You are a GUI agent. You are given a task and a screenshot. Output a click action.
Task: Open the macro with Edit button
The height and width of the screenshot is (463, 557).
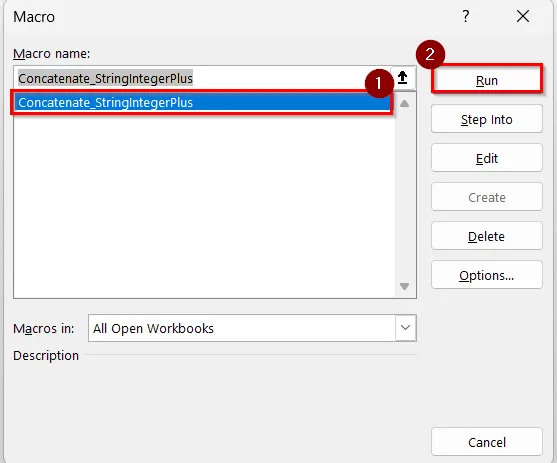click(487, 158)
